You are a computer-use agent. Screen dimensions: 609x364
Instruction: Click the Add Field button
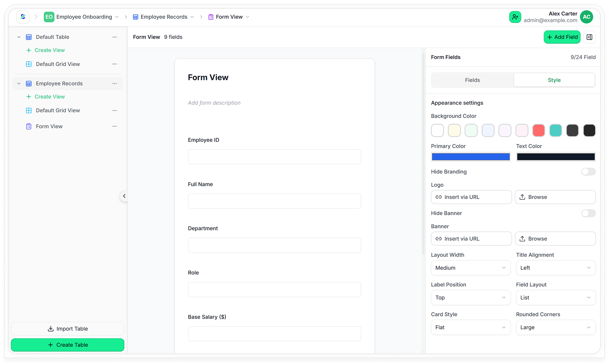click(562, 37)
